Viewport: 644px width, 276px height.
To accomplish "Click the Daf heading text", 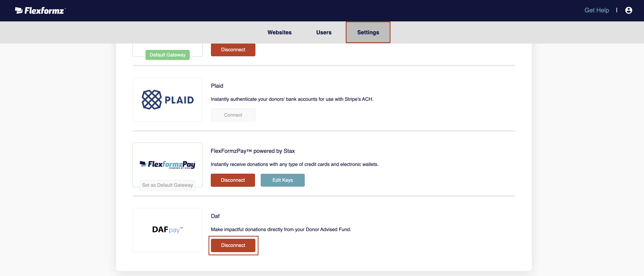I will coord(215,216).
